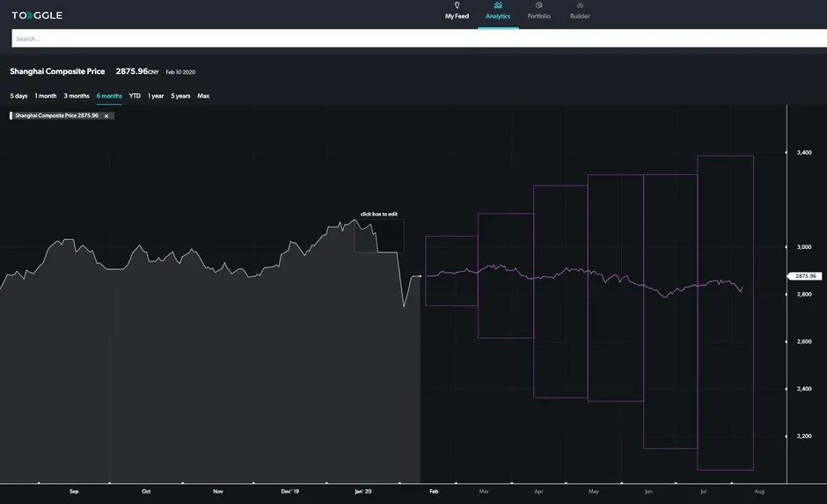
Task: Select the 5 years time range
Action: tap(180, 96)
